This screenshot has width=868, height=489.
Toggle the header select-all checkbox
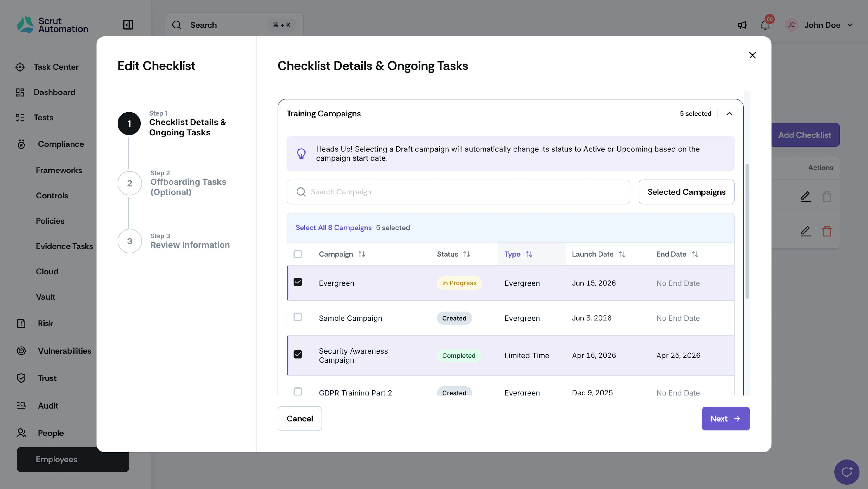297,254
